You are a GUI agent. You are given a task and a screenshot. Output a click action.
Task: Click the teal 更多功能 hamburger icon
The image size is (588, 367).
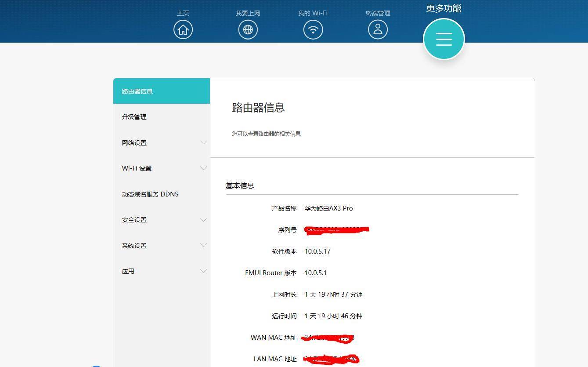click(x=444, y=39)
